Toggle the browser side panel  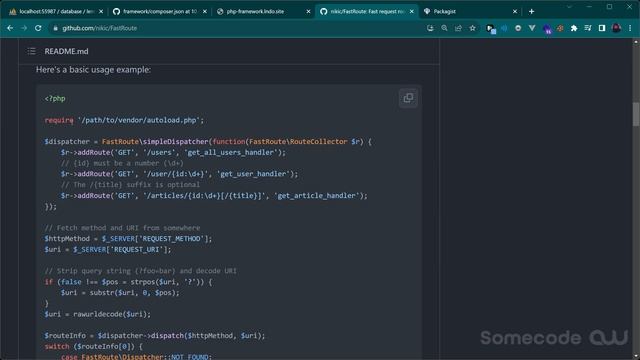click(x=602, y=28)
